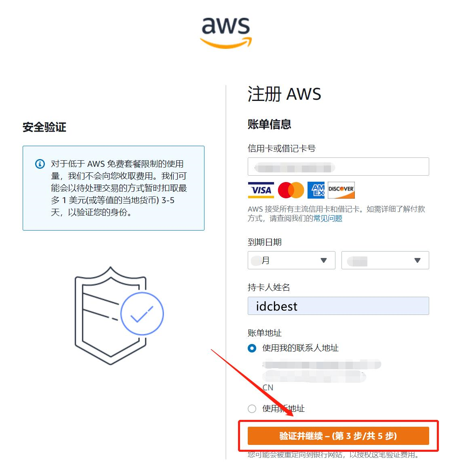Click the 使用我的联系人地址 label text
The image size is (451, 476).
click(x=300, y=348)
